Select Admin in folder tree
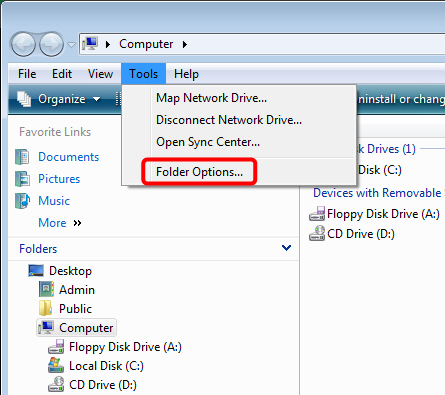Image resolution: width=445 pixels, height=395 pixels. coord(77,290)
